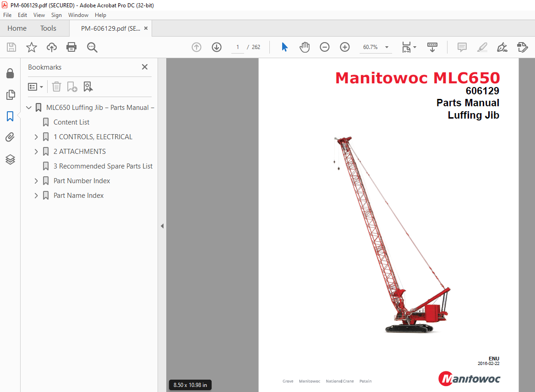Collapse MLC650 Luffing Jib bookmark
Screen dimensions: 535x392
pyautogui.click(x=29, y=108)
